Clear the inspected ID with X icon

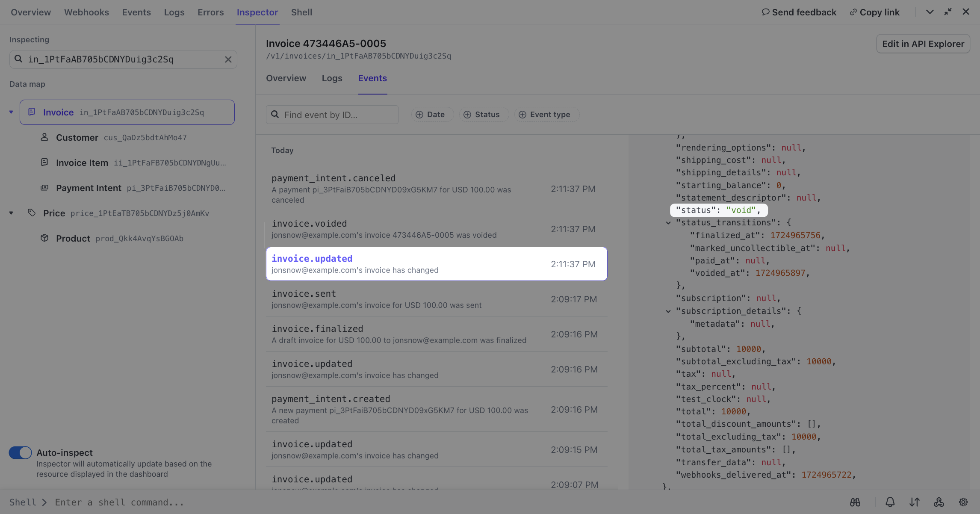(228, 59)
